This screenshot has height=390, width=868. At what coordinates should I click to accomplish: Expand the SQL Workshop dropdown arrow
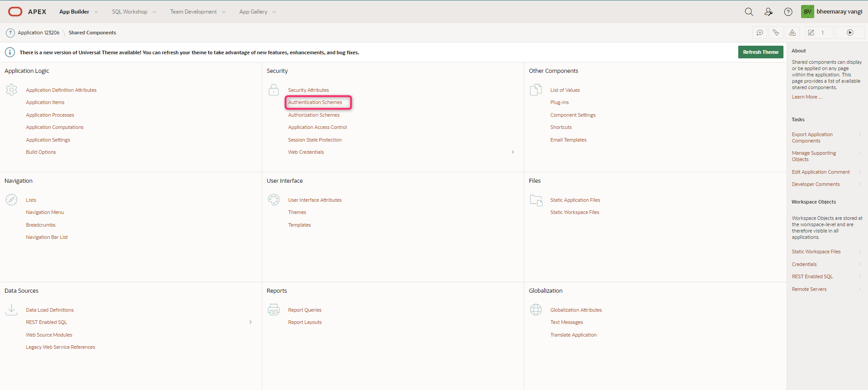(154, 12)
